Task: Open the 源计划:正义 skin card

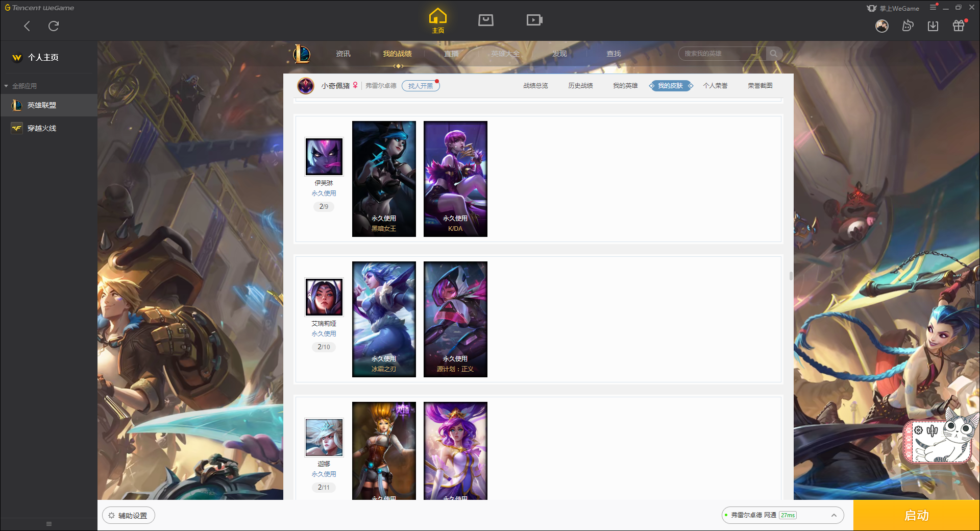Action: tap(455, 319)
